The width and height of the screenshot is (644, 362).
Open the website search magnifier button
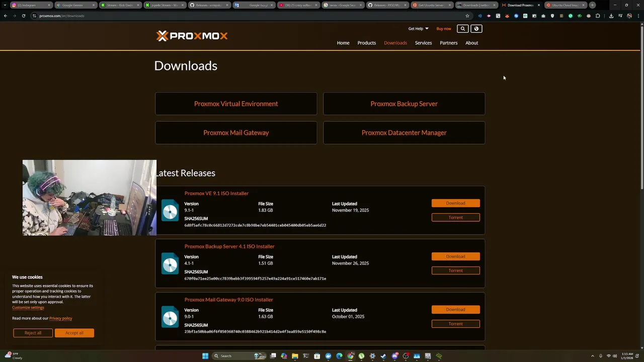pos(463,29)
